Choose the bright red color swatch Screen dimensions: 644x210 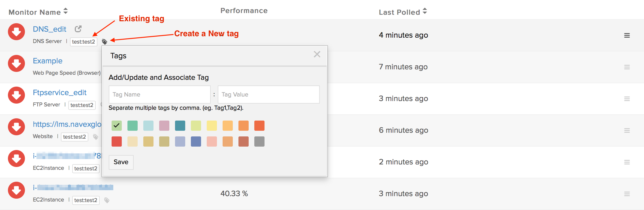click(117, 142)
